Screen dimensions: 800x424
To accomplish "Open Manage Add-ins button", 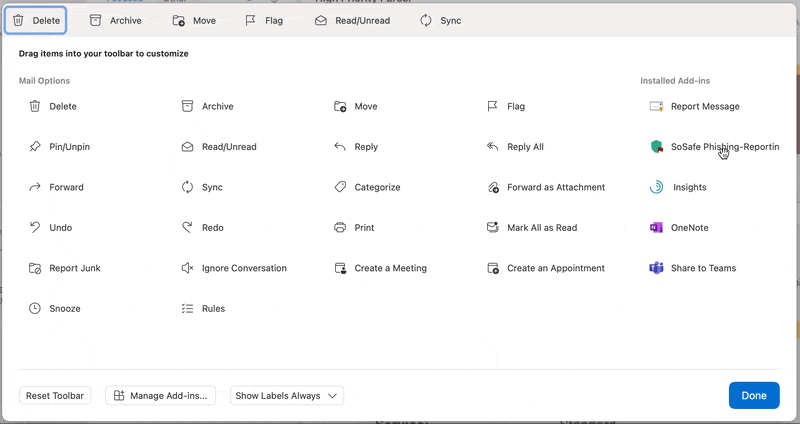I will click(x=160, y=396).
